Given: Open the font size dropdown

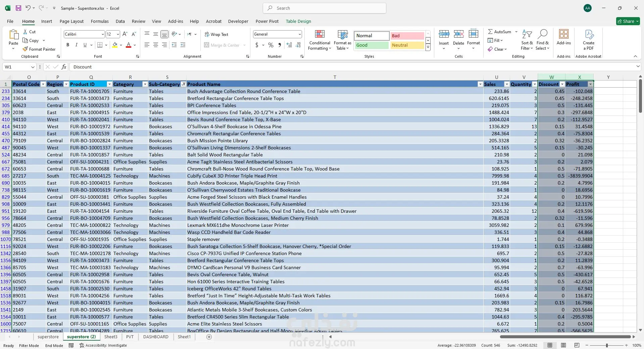Looking at the screenshot, I should [x=118, y=34].
